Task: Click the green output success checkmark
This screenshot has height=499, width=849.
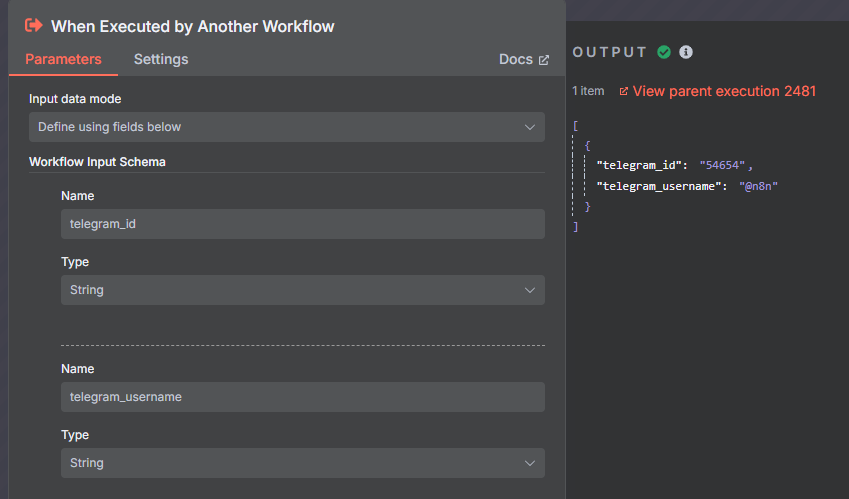Action: [664, 52]
